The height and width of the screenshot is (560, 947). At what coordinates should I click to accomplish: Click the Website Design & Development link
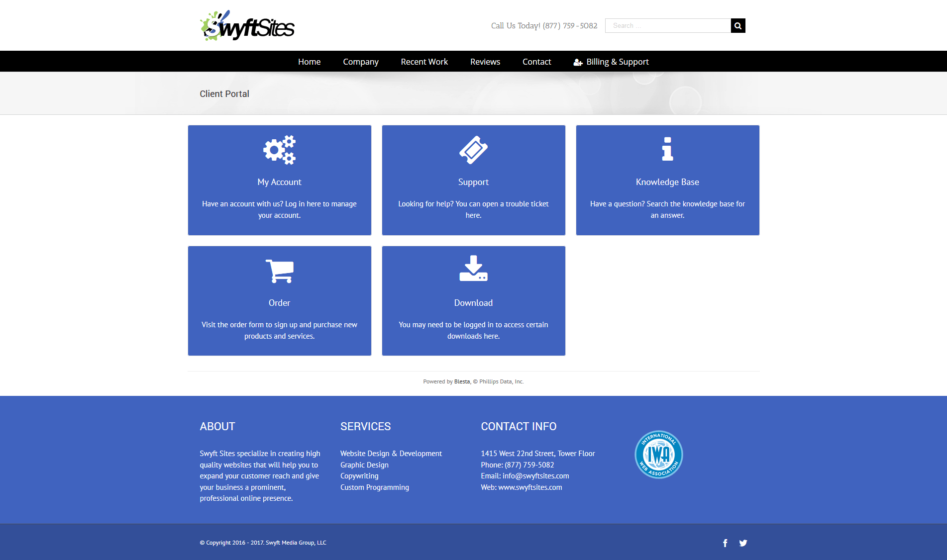point(391,453)
